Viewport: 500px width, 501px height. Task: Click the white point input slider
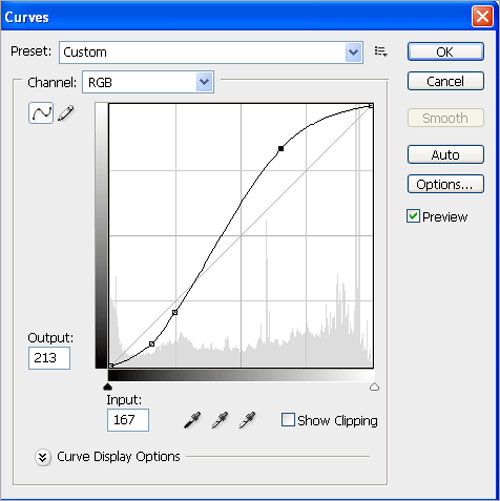[374, 387]
